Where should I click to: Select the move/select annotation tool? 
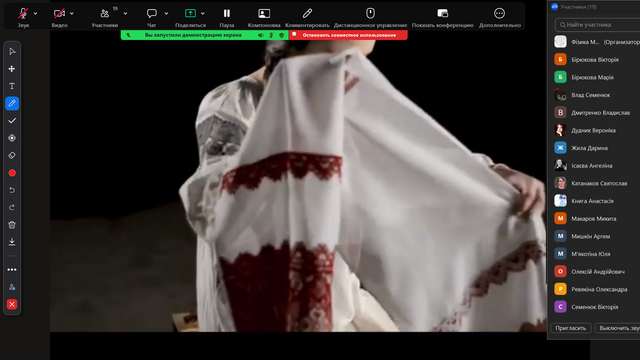click(12, 69)
